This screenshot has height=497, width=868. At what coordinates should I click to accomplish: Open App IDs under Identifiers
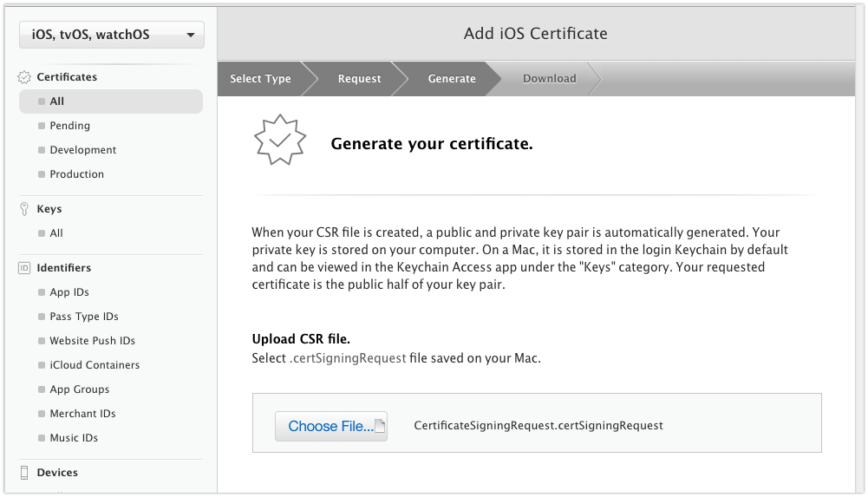69,292
